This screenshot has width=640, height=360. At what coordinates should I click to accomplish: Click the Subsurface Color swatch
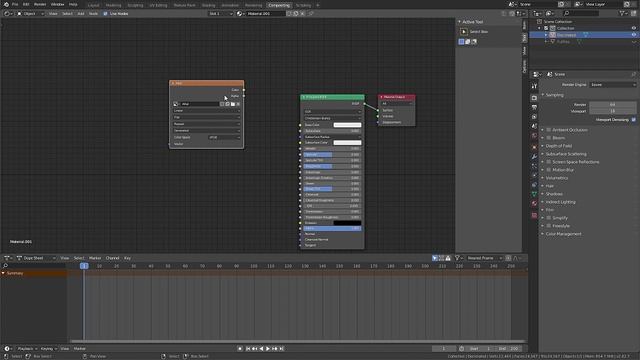(x=347, y=142)
